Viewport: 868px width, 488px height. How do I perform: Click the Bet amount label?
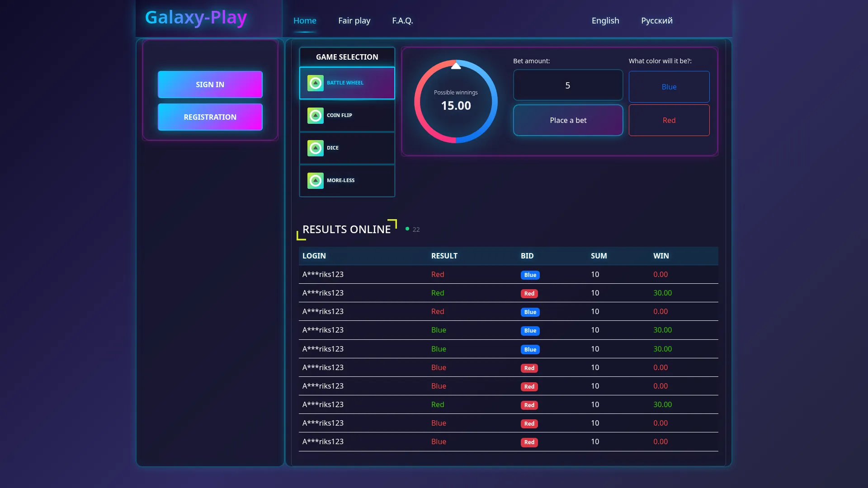532,61
